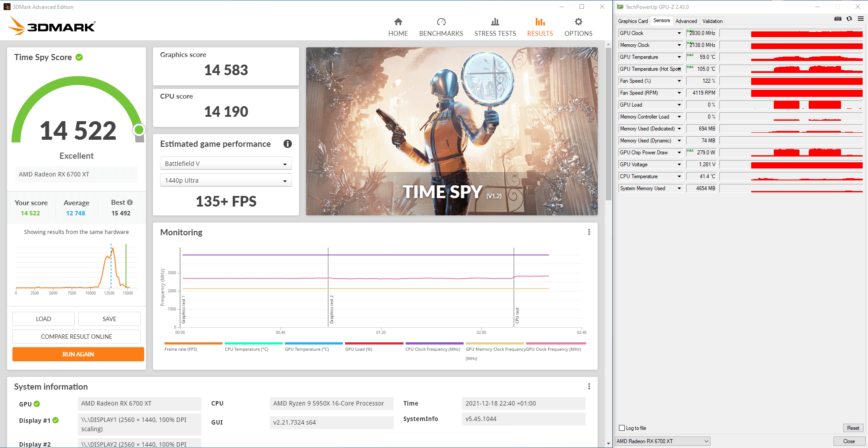
Task: Click the GPU-Z refresh icon
Action: click(849, 19)
